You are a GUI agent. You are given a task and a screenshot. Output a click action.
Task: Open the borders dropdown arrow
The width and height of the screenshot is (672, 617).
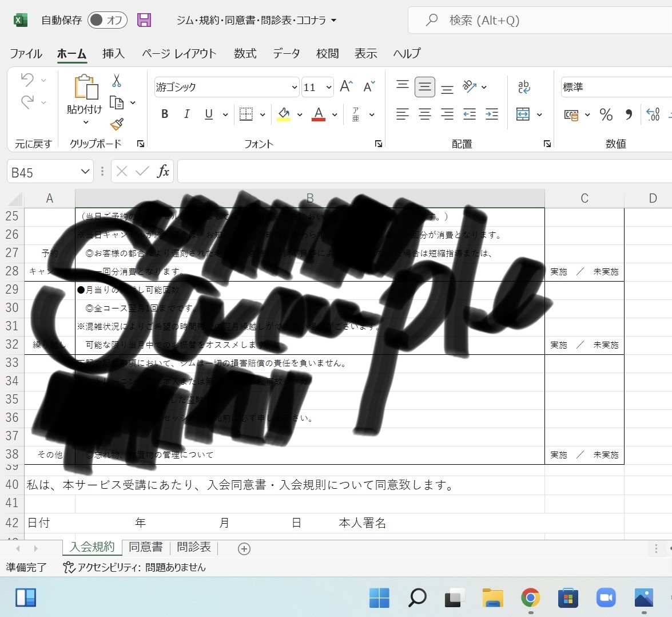263,114
